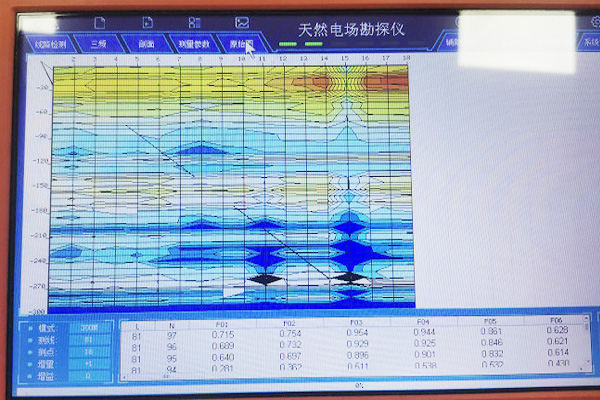Click the 系统 button at top right
This screenshot has height=400, width=600.
pos(590,44)
